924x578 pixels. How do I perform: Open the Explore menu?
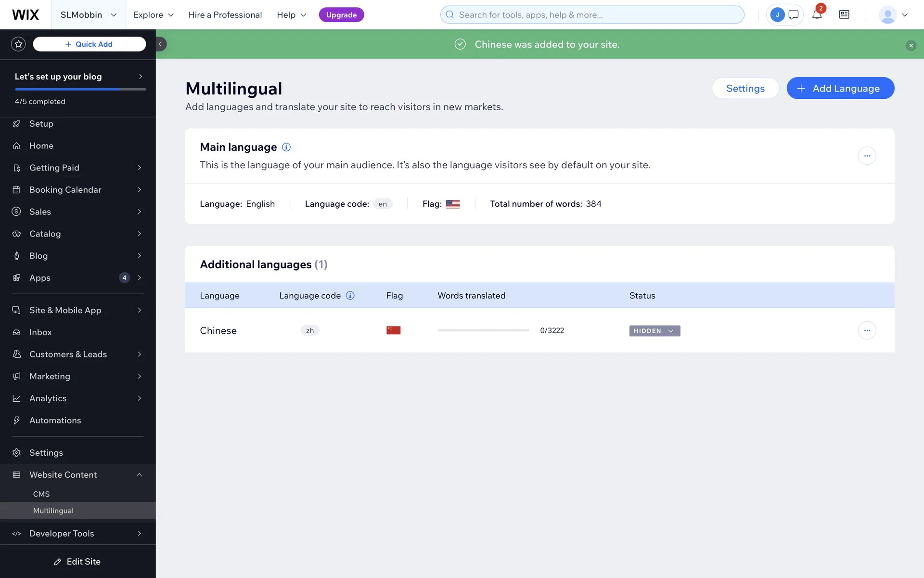point(153,14)
